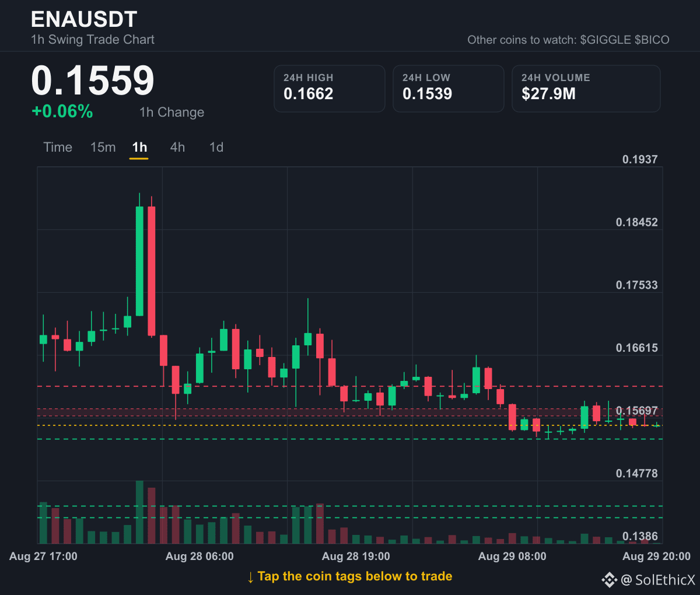Image resolution: width=700 pixels, height=595 pixels.
Task: Select the 15m timeframe tab
Action: [103, 148]
